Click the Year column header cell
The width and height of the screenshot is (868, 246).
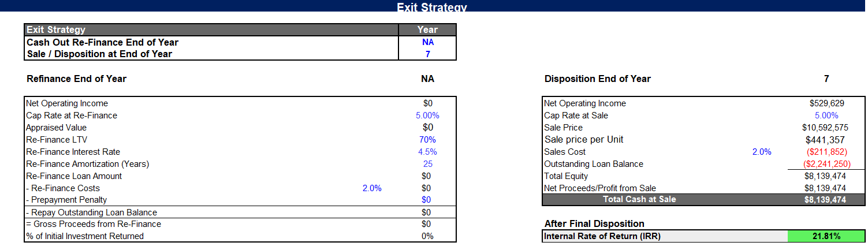click(427, 29)
